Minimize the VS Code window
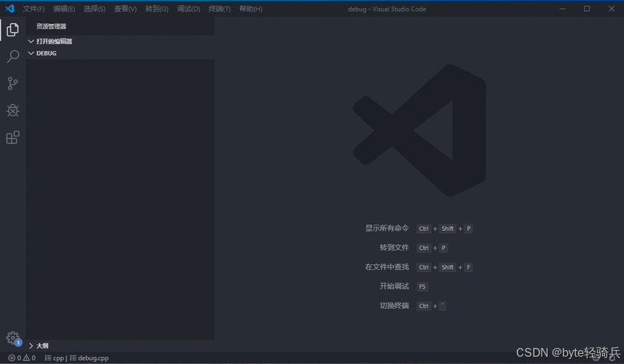The image size is (624, 364). [562, 9]
